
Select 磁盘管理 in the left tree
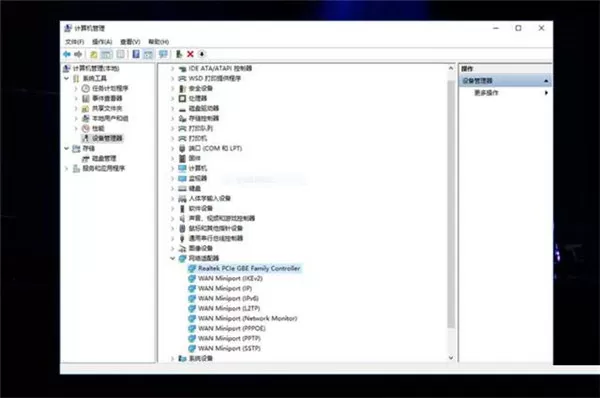point(104,158)
